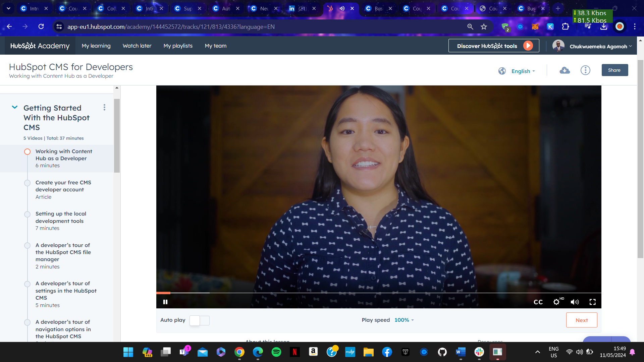Click the sidebar scroll up arrow
644x362 pixels.
coord(117,88)
